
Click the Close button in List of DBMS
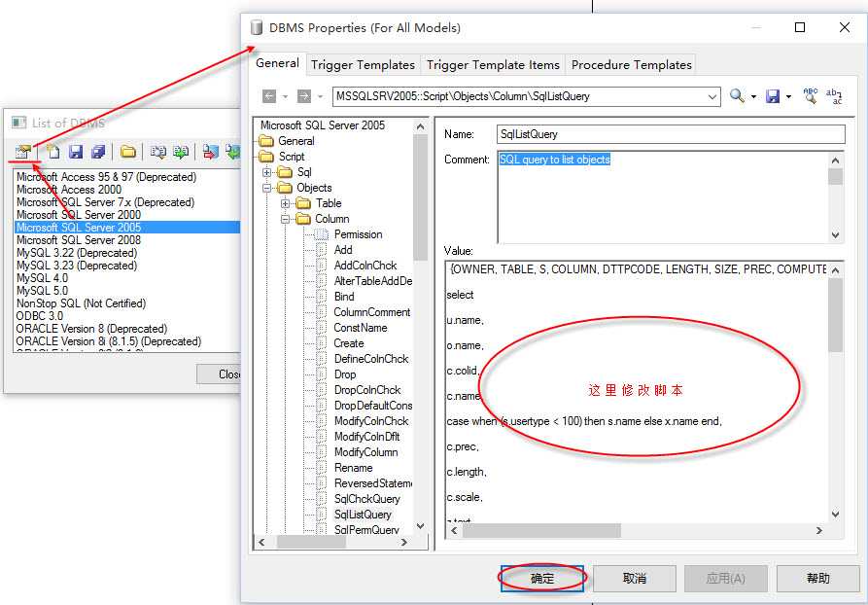pos(219,374)
